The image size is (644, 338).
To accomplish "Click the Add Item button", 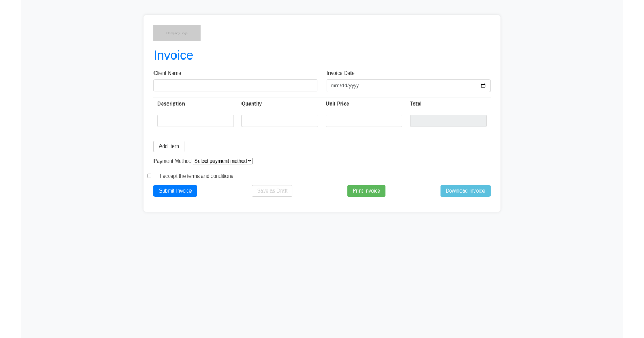I will (x=169, y=146).
